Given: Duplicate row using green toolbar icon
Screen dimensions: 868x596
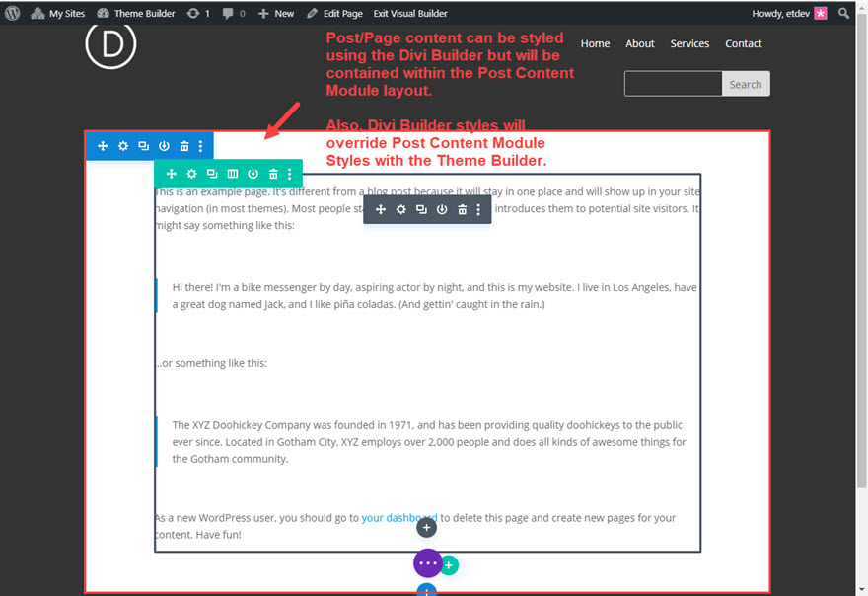Looking at the screenshot, I should (212, 174).
